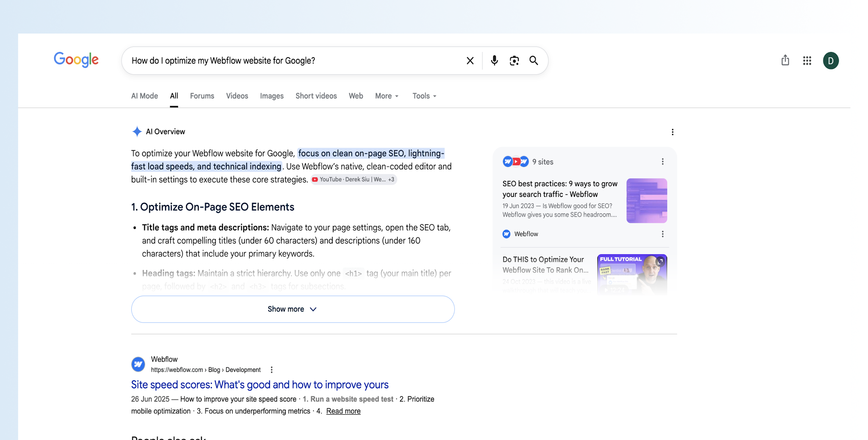Open AI Overview three-dot options menu
868x440 pixels.
click(673, 132)
